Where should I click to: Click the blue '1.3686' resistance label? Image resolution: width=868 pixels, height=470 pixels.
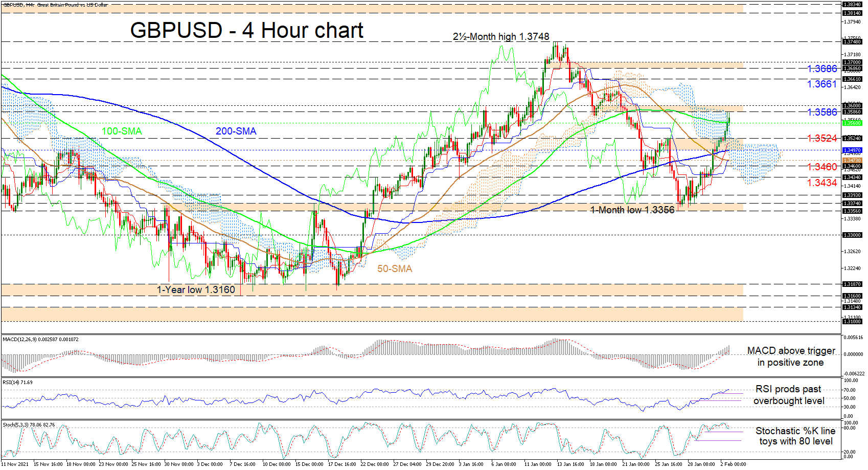822,69
